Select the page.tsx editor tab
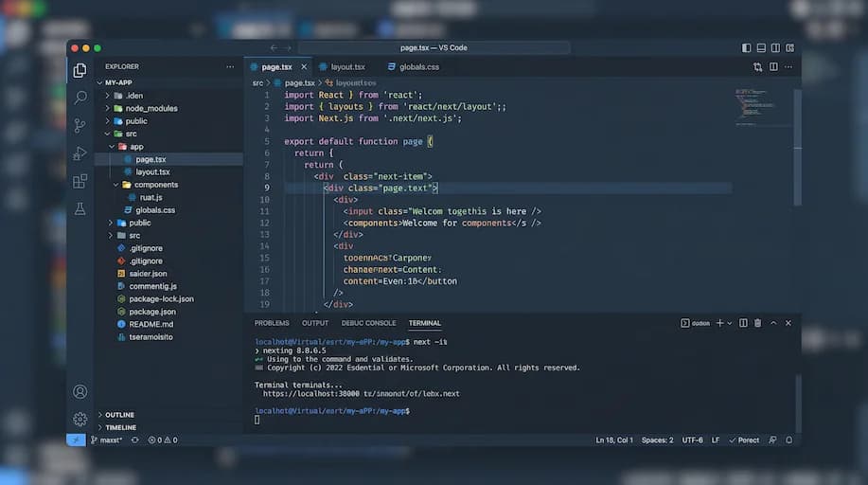Viewport: 868px width, 485px height. (276, 67)
